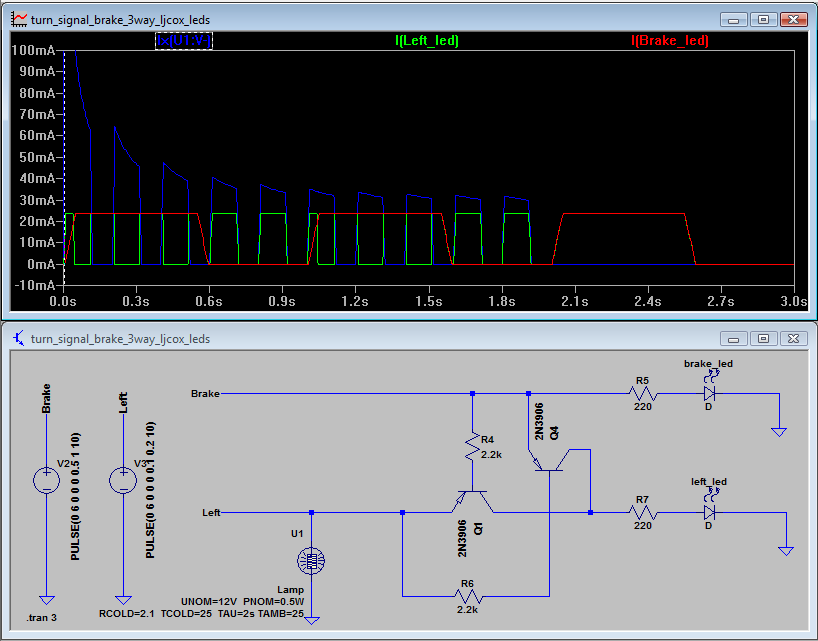Select the Q1 transistor symbol
The height and width of the screenshot is (641, 818).
[x=473, y=502]
